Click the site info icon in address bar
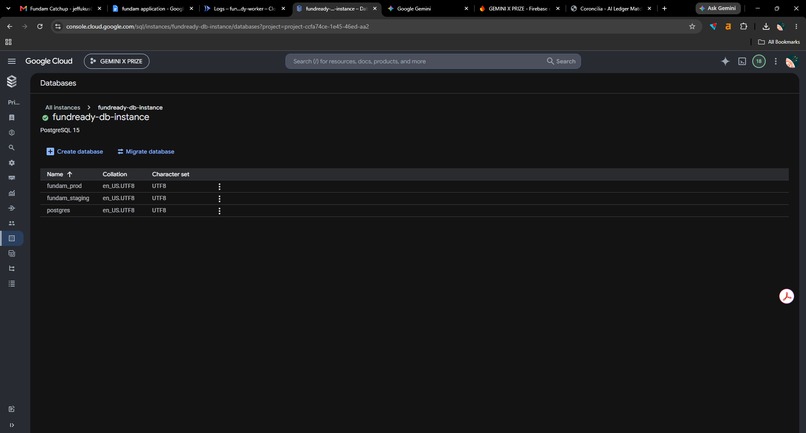The image size is (806, 433). pyautogui.click(x=58, y=26)
